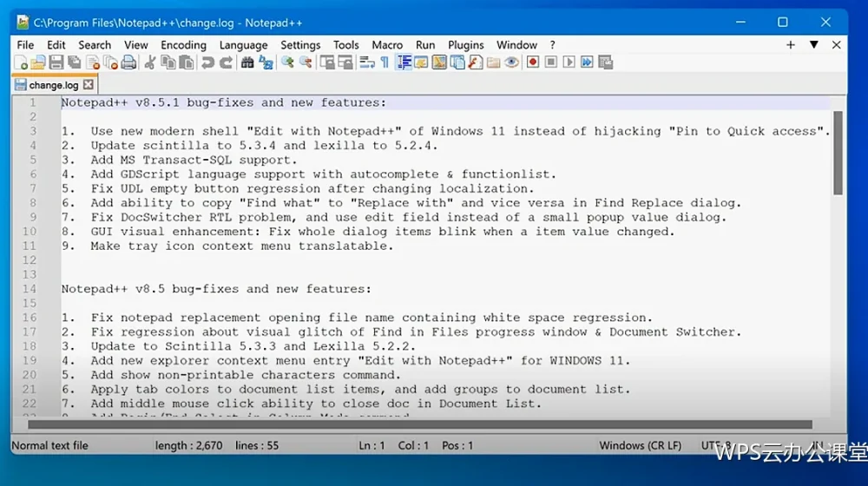The height and width of the screenshot is (486, 868).
Task: Open a file using the folder icon
Action: (38, 62)
